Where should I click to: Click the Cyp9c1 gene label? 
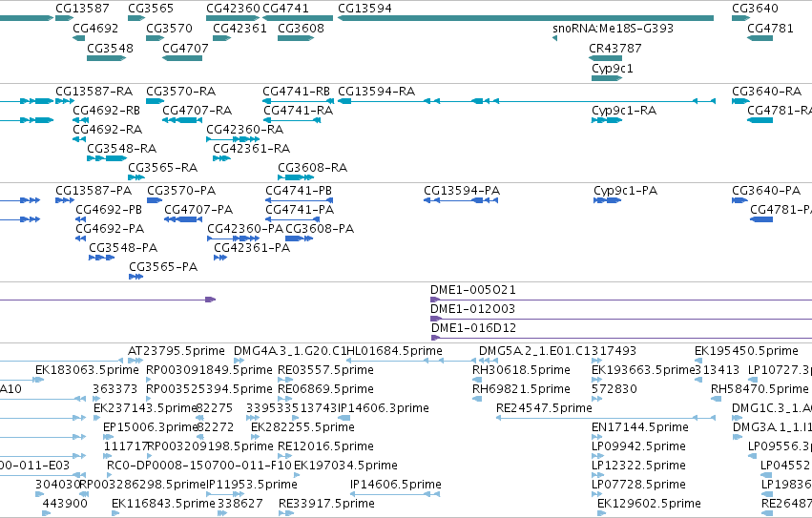tap(613, 69)
